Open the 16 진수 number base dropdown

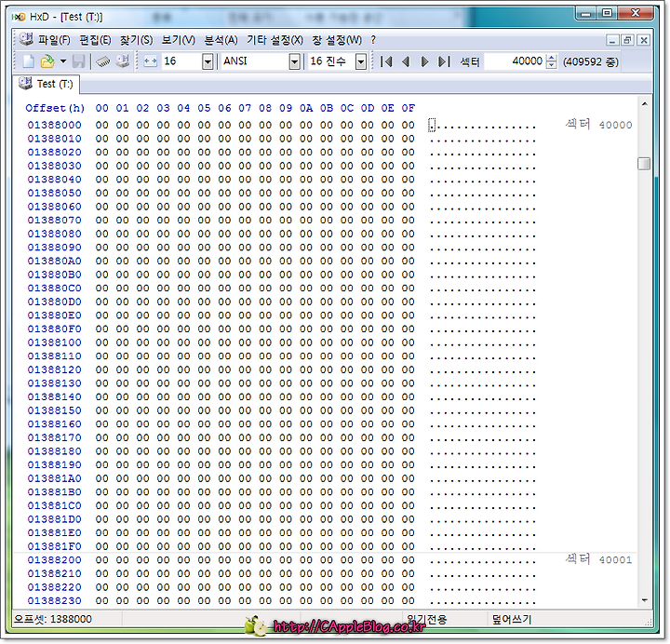(x=361, y=62)
